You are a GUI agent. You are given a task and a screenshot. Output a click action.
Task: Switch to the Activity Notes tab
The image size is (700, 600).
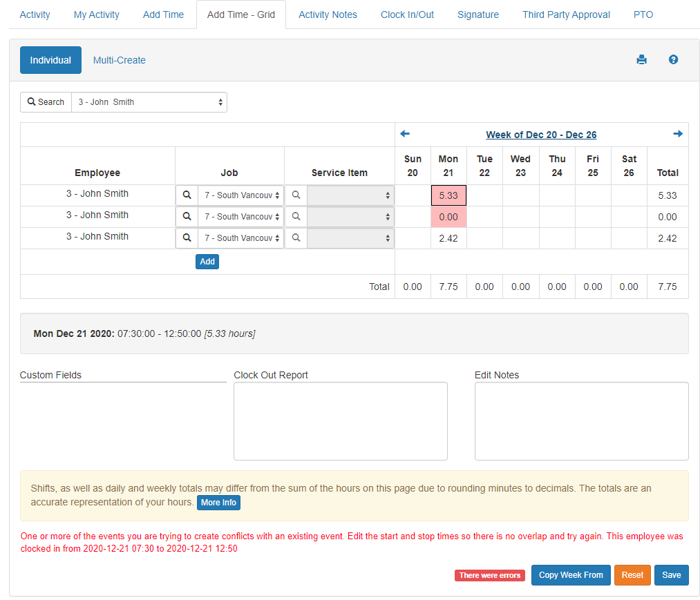[328, 14]
